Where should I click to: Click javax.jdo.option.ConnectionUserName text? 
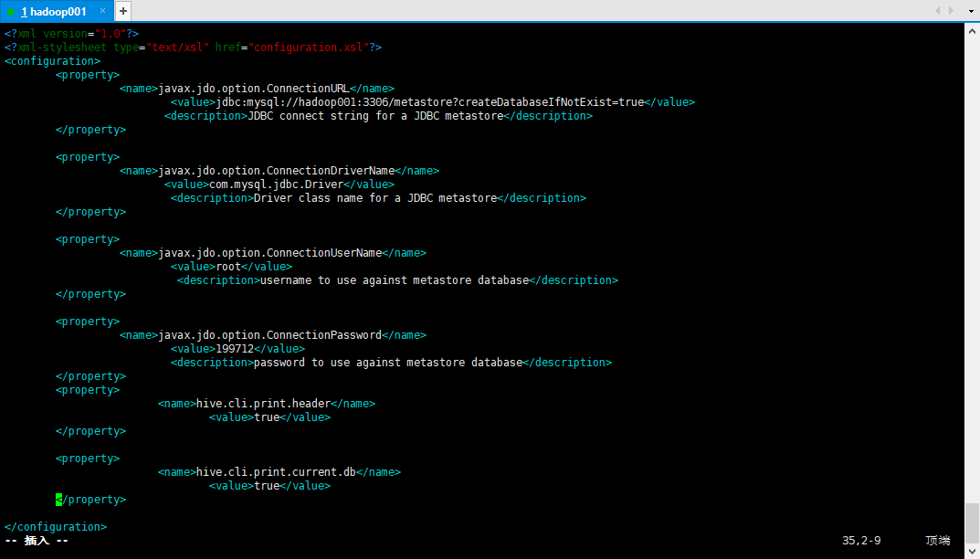pos(270,253)
